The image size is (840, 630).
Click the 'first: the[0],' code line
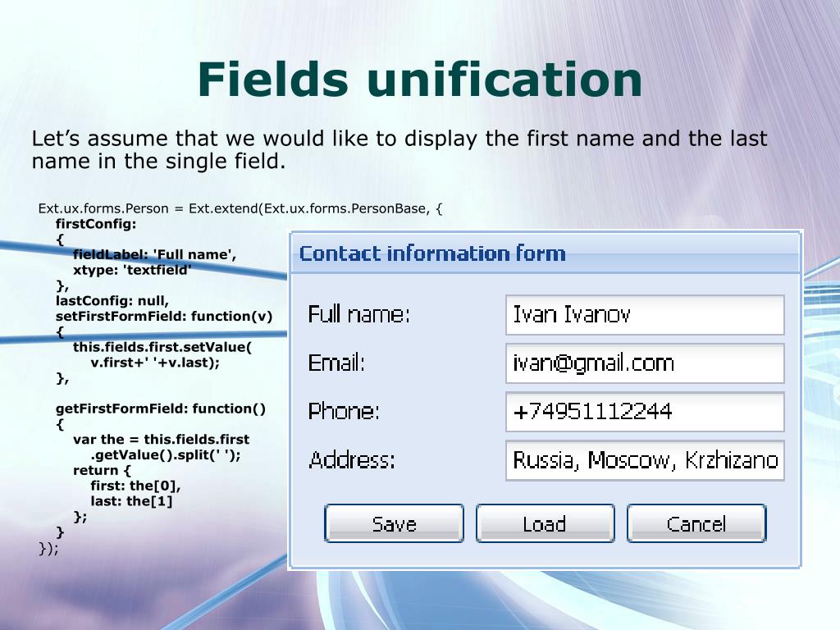135,486
